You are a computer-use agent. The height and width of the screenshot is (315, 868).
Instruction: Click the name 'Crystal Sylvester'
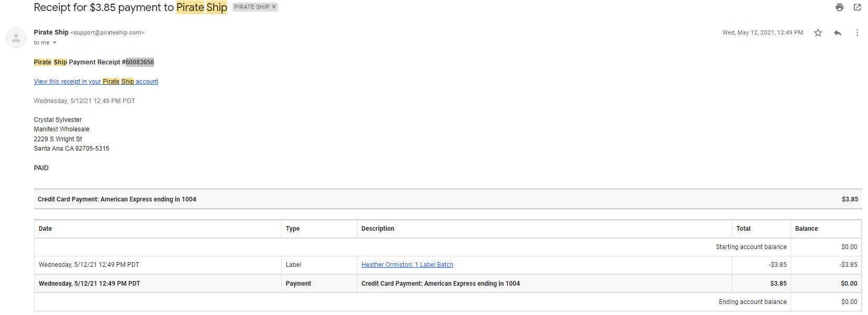[58, 120]
